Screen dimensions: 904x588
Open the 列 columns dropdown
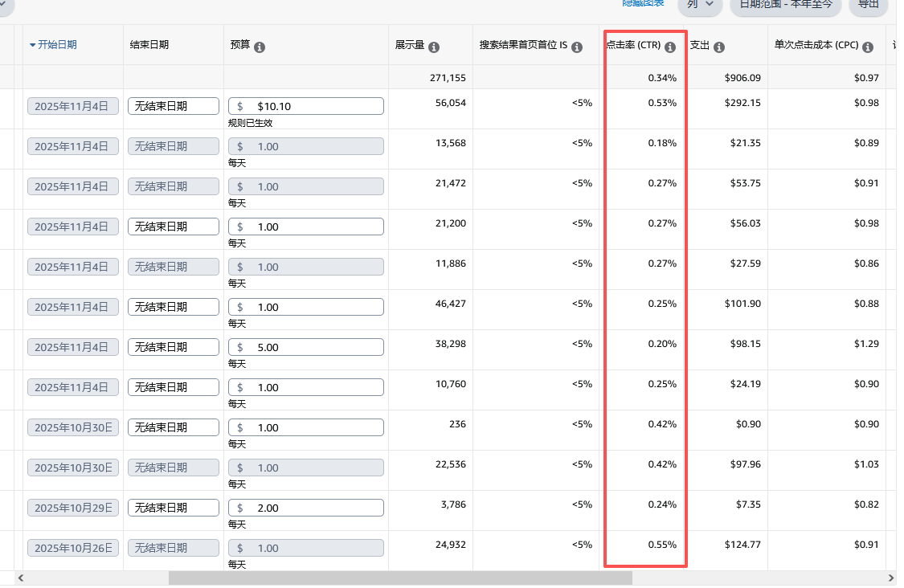[x=700, y=4]
